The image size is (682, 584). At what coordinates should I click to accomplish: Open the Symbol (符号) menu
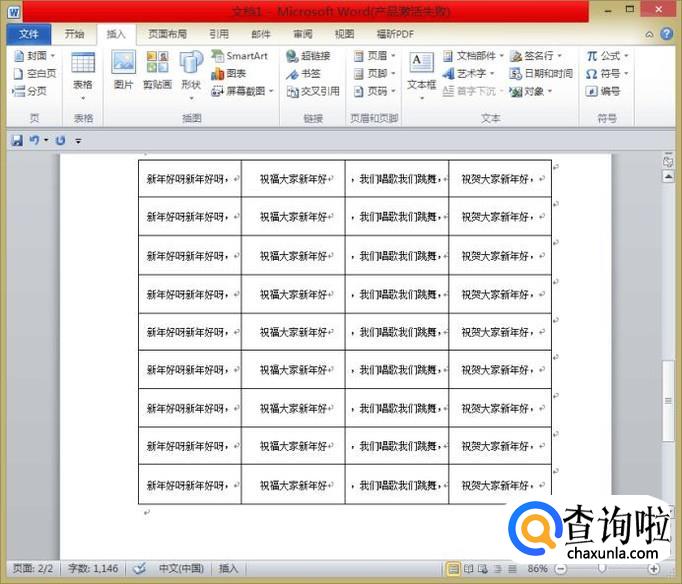point(607,73)
